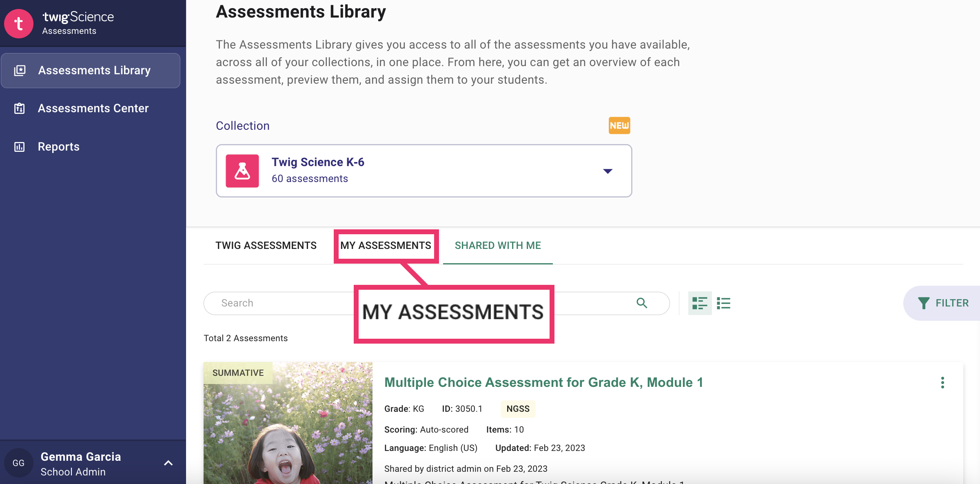Open the assessment card three-dot menu
The width and height of the screenshot is (980, 484).
coord(942,382)
